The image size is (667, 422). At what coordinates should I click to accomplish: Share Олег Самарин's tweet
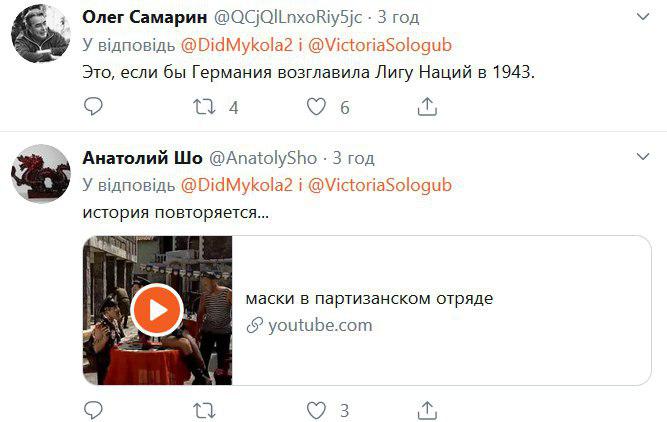427,106
